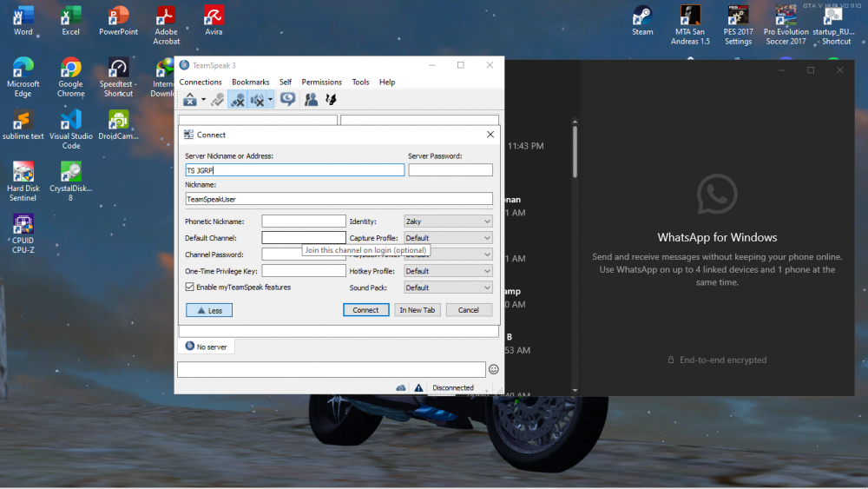Toggle the Mute Speakers toolbar icon
This screenshot has width=868, height=489.
[257, 100]
